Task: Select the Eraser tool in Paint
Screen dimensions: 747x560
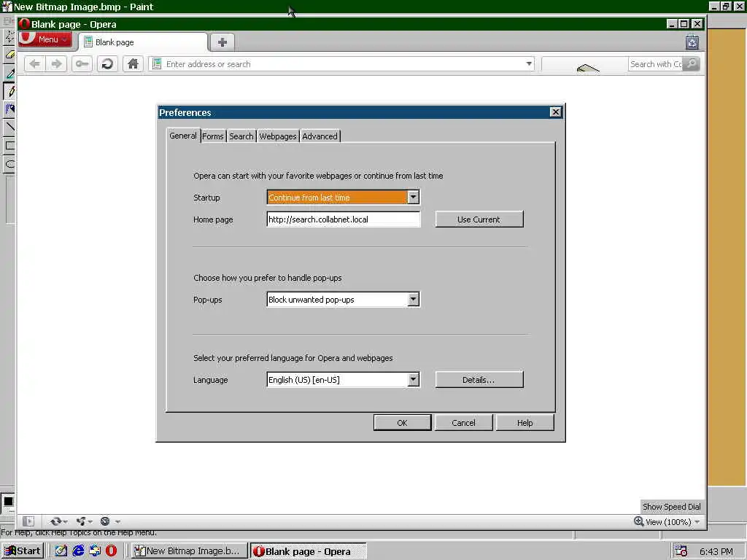Action: point(9,55)
